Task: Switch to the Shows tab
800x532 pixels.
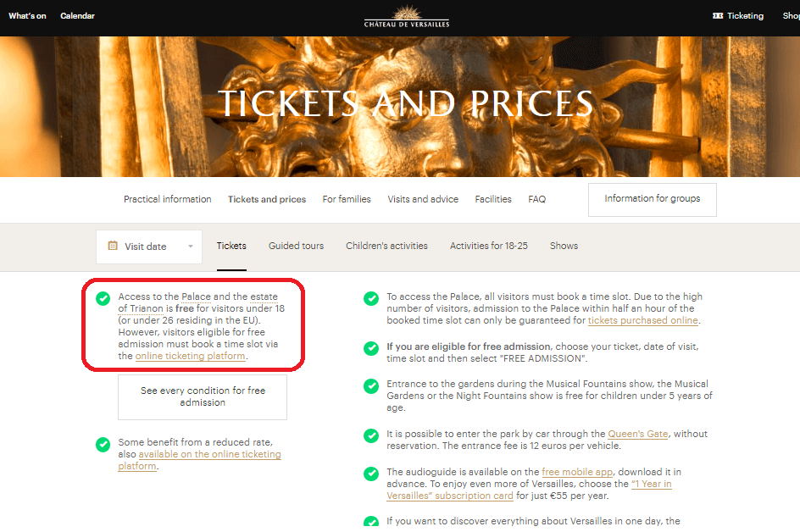Action: (x=564, y=246)
